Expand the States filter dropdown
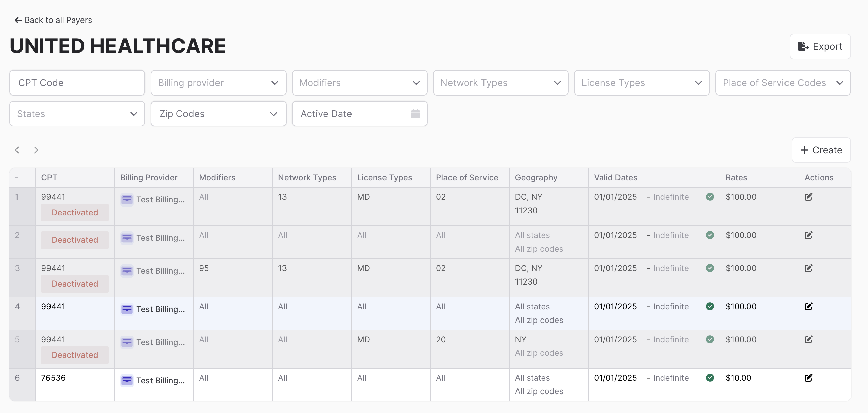The width and height of the screenshot is (868, 413). 77,114
